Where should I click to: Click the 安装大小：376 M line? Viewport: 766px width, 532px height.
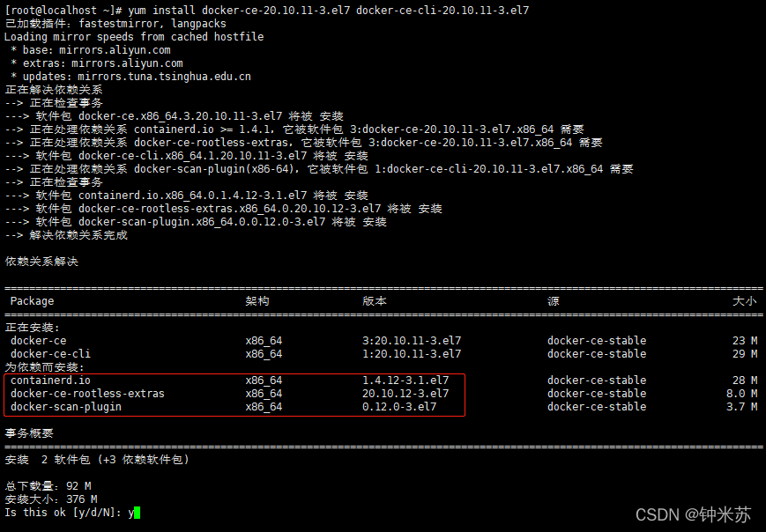[51, 499]
